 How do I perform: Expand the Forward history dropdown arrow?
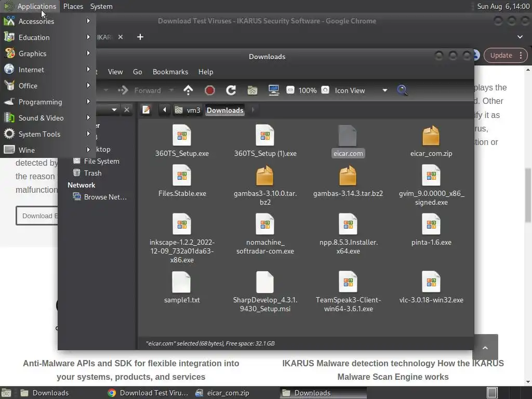(x=171, y=90)
